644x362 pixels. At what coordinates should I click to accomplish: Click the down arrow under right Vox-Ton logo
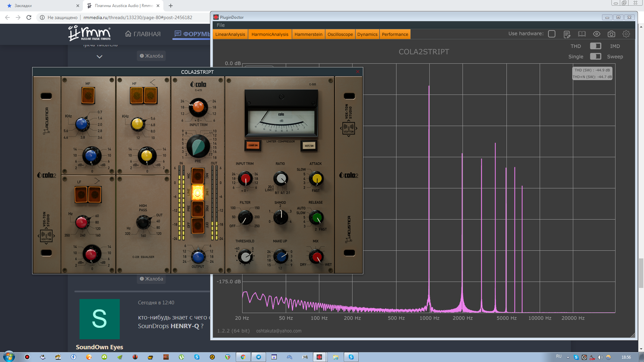348,136
